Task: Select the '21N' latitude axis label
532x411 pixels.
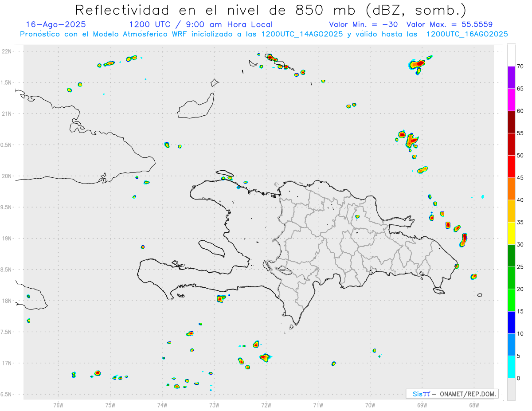Action: (7, 114)
